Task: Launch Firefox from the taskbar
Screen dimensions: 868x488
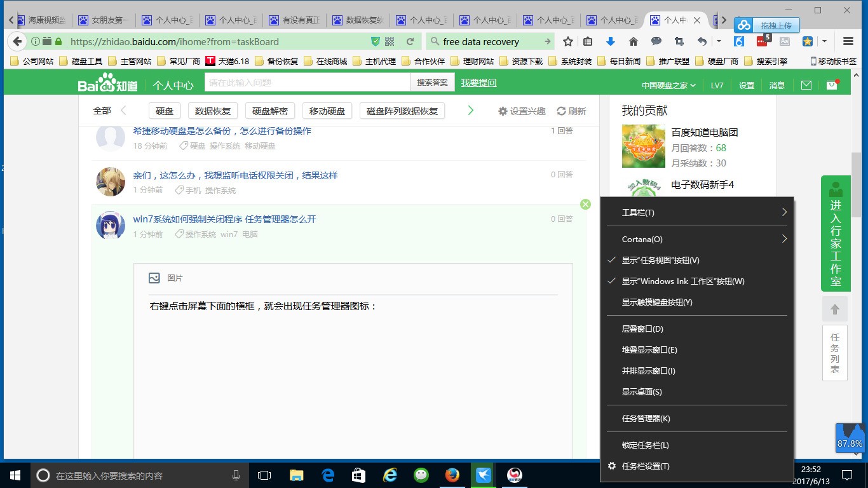Action: pos(452,475)
